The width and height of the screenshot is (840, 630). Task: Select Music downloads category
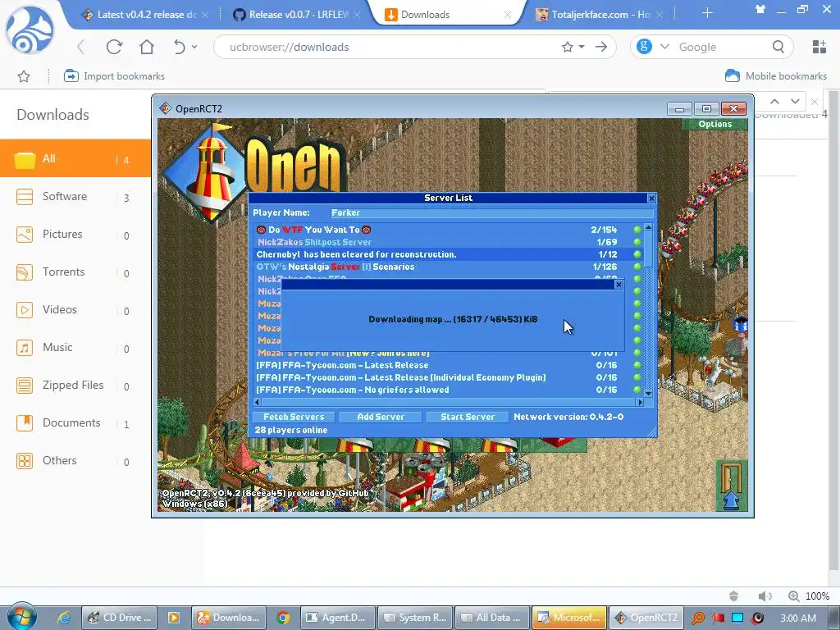(x=75, y=348)
